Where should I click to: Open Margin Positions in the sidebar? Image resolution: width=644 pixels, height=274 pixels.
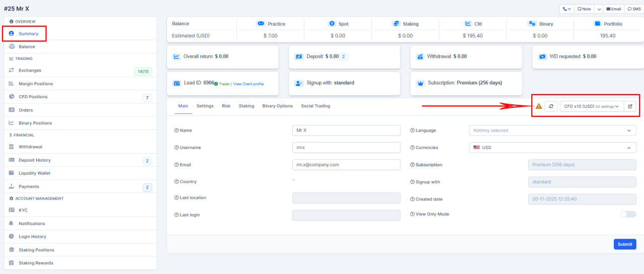pos(36,84)
